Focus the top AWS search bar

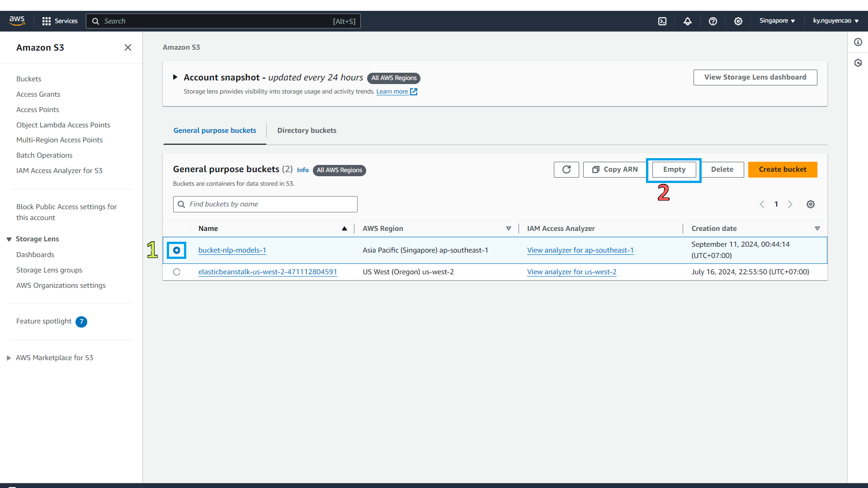tap(223, 21)
